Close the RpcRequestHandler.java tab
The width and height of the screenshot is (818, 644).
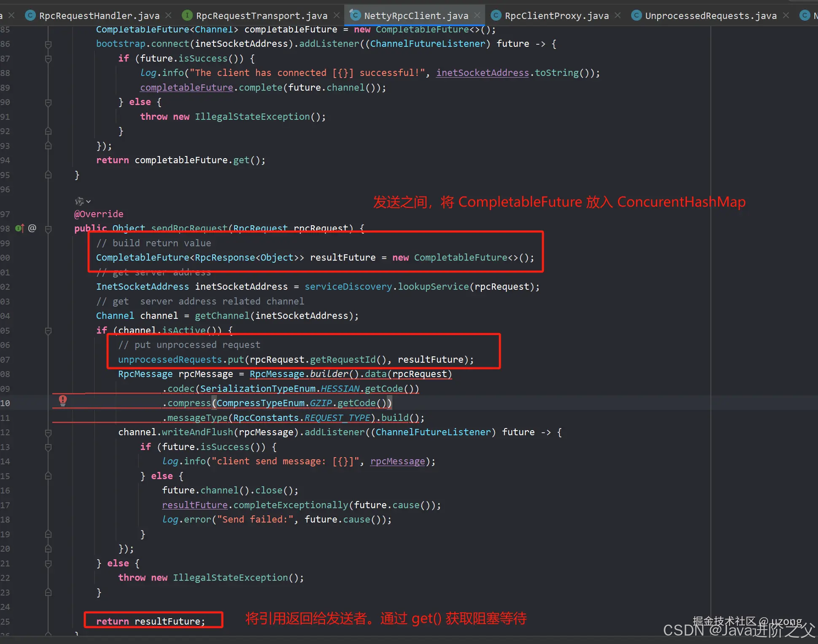tap(168, 16)
